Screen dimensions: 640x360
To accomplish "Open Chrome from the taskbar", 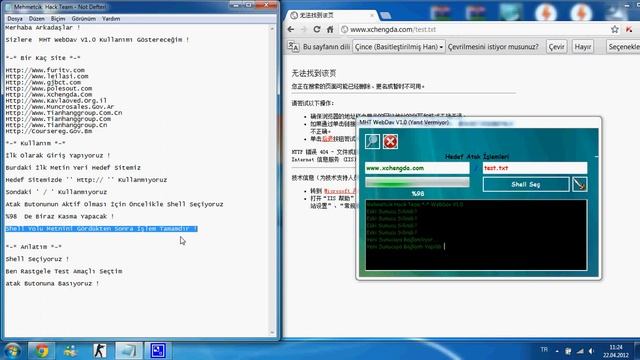I will 41,351.
